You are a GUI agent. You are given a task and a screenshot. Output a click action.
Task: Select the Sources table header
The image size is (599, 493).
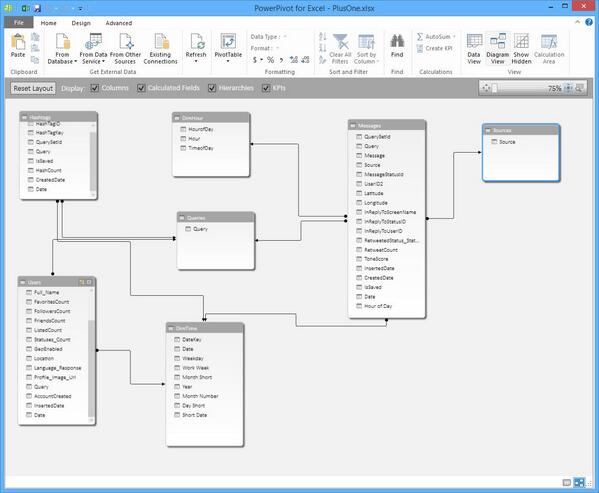[x=521, y=130]
